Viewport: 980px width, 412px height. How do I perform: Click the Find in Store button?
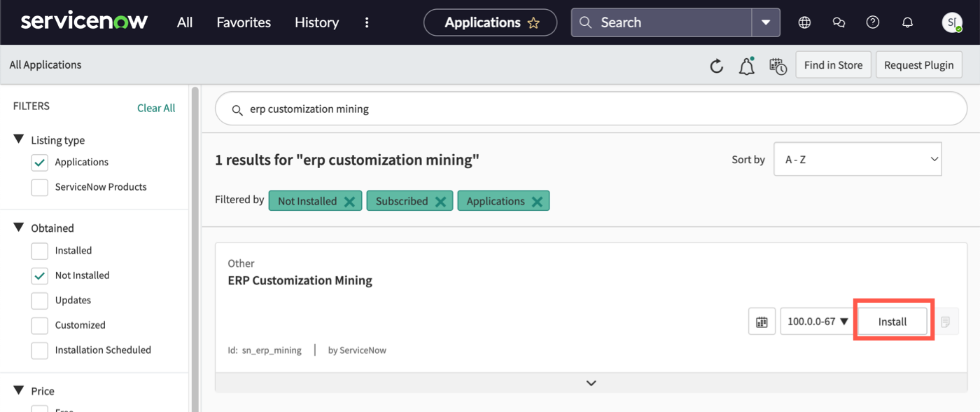tap(833, 64)
